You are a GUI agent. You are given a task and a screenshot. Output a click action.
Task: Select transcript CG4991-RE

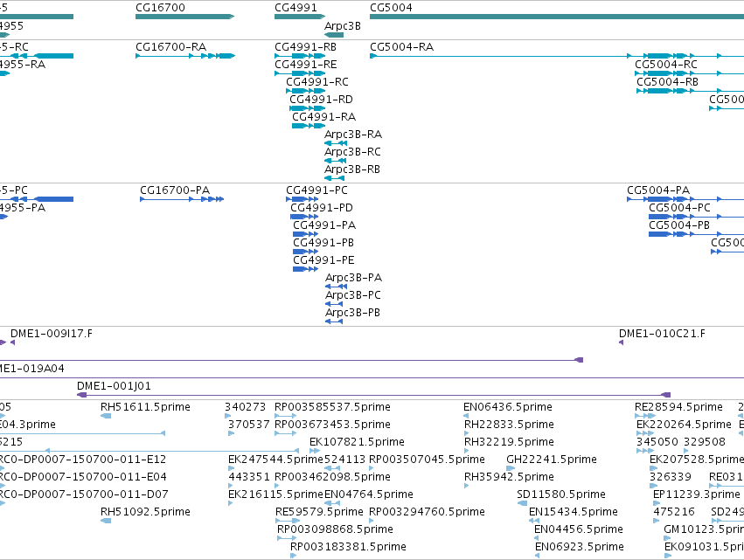pyautogui.click(x=300, y=73)
